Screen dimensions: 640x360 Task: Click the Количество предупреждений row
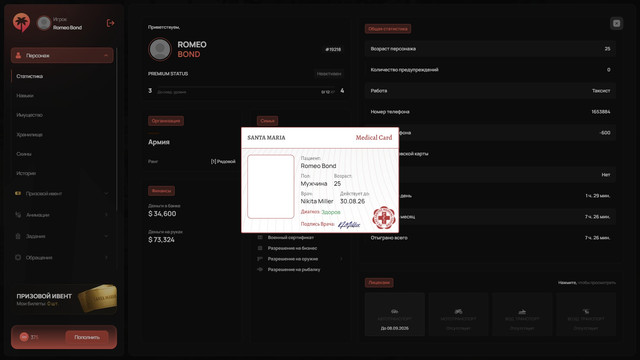coord(490,70)
